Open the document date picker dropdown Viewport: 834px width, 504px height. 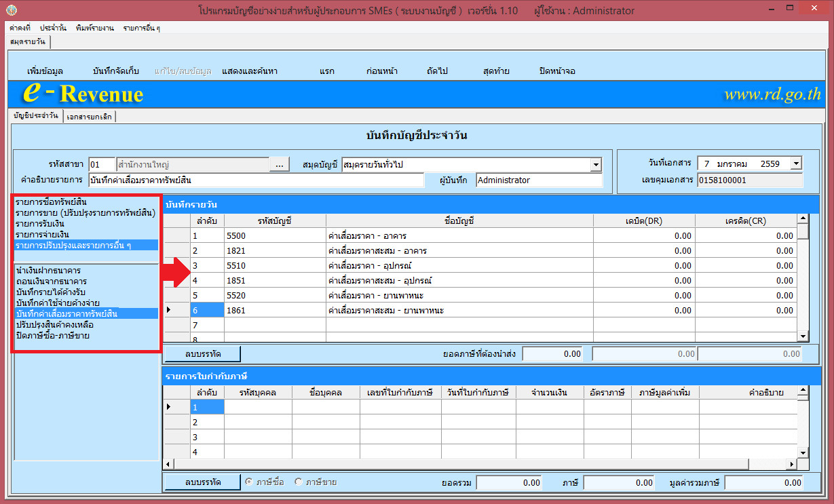coord(797,163)
